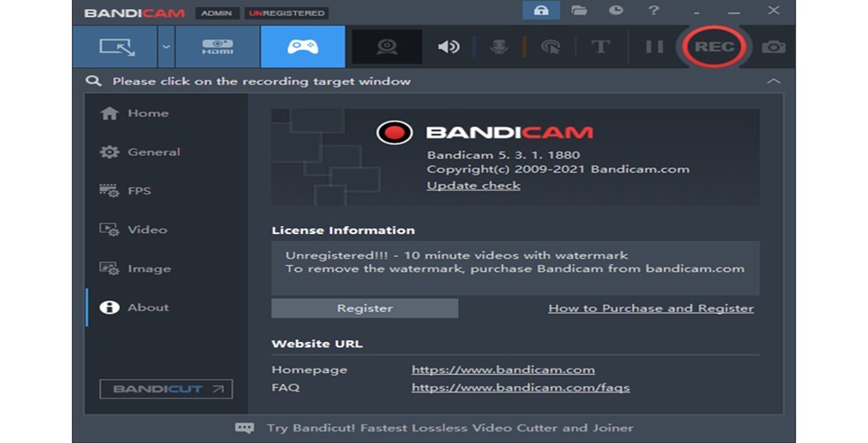The image size is (868, 443).
Task: Select the screen recording mode icon
Action: click(117, 47)
